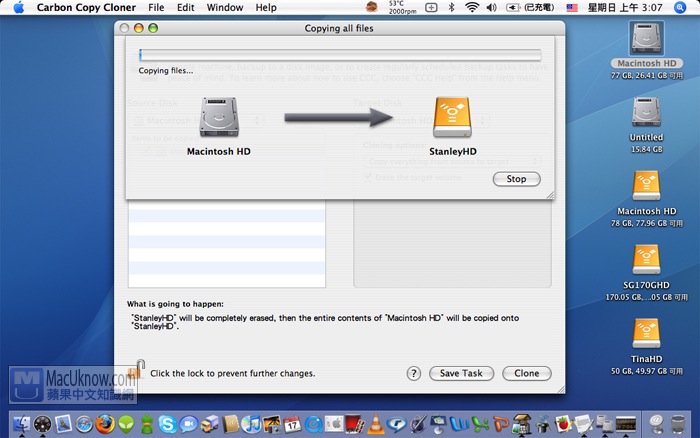700x438 pixels.
Task: Open Adium green alien icon in Dock
Action: pyautogui.click(x=126, y=424)
